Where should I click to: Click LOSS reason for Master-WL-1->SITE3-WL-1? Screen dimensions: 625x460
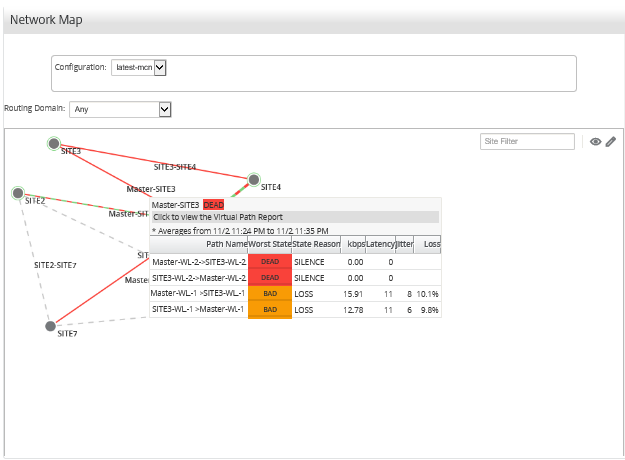coord(304,294)
